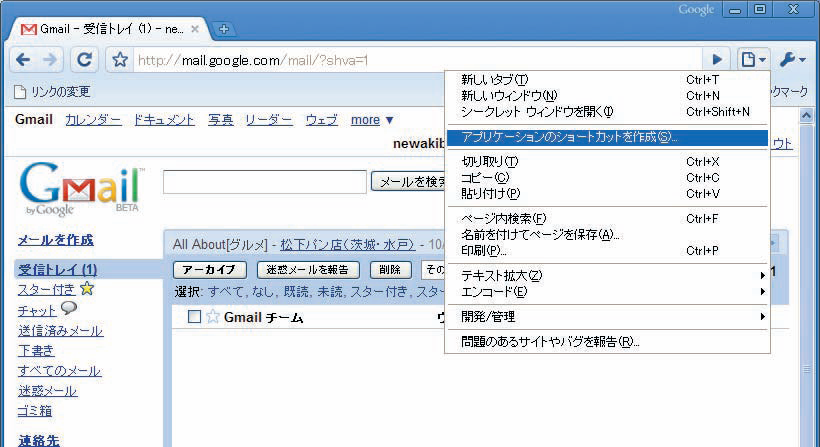This screenshot has width=820, height=447.
Task: Go forward with the forward arrow
Action: 50,60
